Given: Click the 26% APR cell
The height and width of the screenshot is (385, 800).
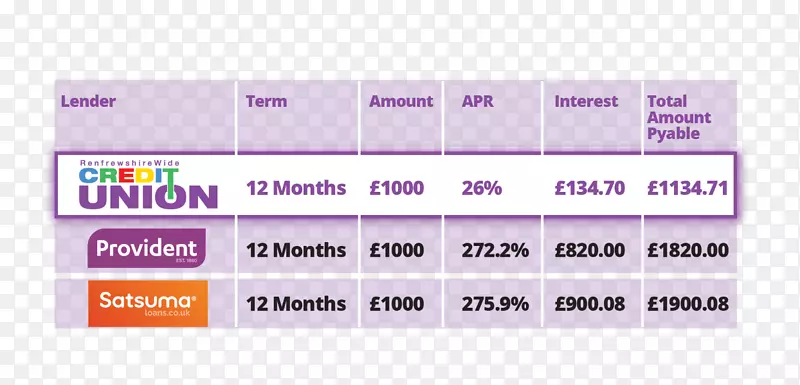Looking at the screenshot, I should click(482, 188).
